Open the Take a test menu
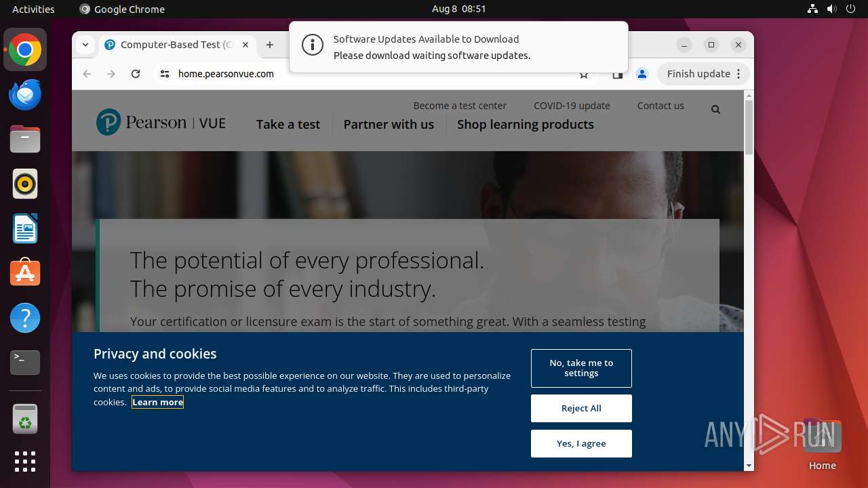This screenshot has width=868, height=488. click(288, 124)
